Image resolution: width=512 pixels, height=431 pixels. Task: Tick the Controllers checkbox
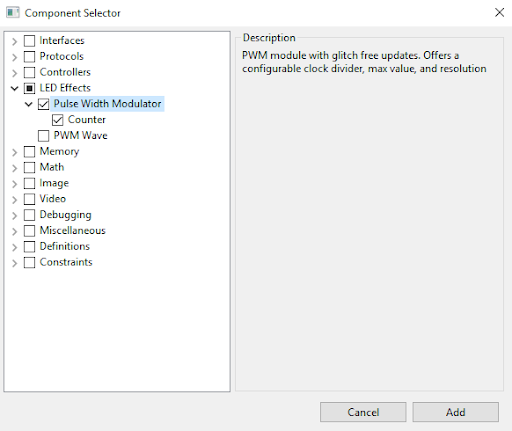pyautogui.click(x=29, y=73)
